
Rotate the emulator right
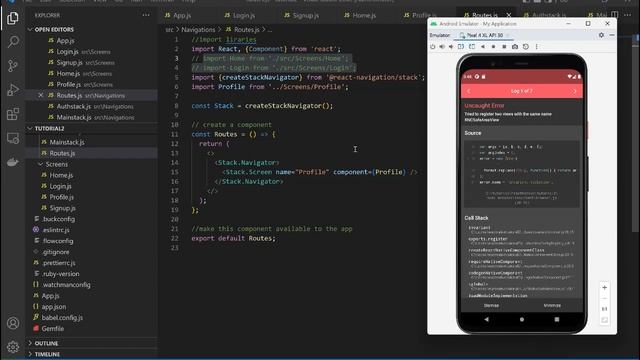point(472,47)
